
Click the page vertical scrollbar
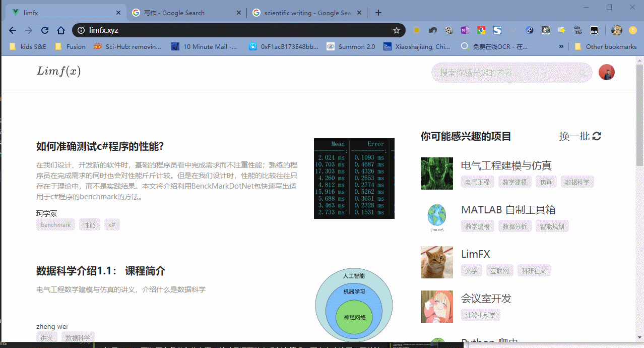(x=640, y=116)
